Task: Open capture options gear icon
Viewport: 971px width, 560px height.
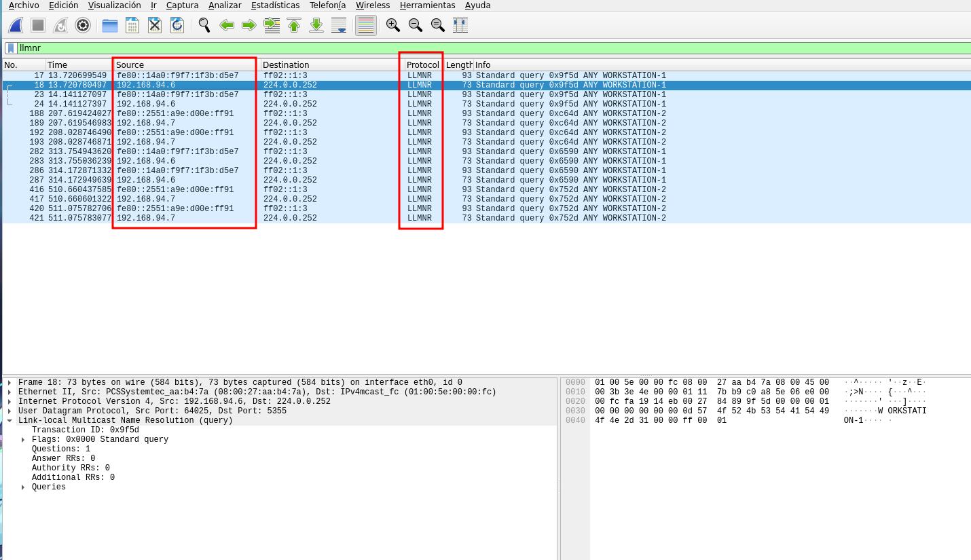Action: (x=83, y=26)
